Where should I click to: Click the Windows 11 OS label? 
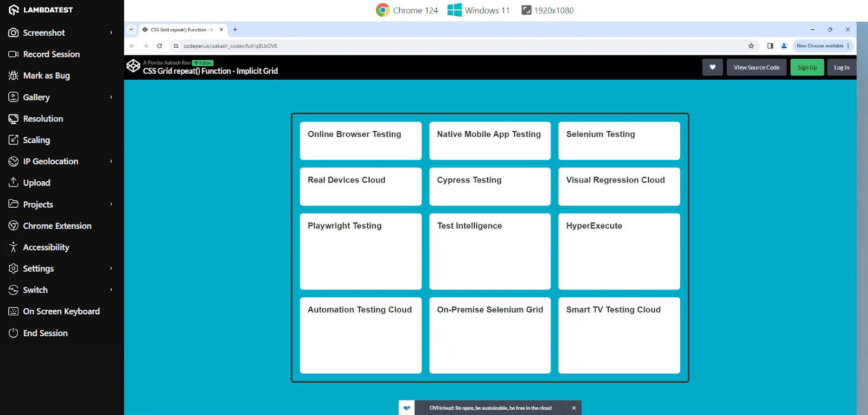tap(478, 10)
